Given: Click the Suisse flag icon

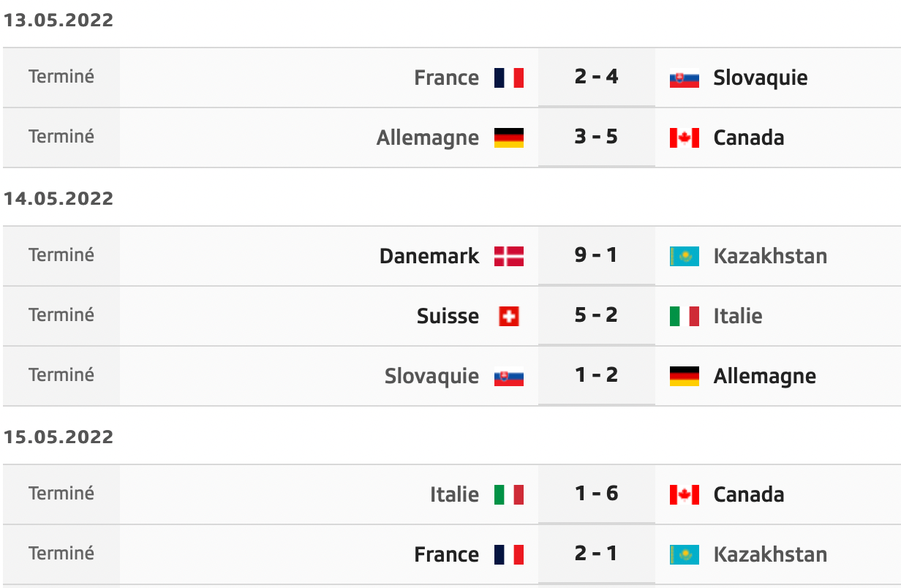Looking at the screenshot, I should tap(509, 316).
